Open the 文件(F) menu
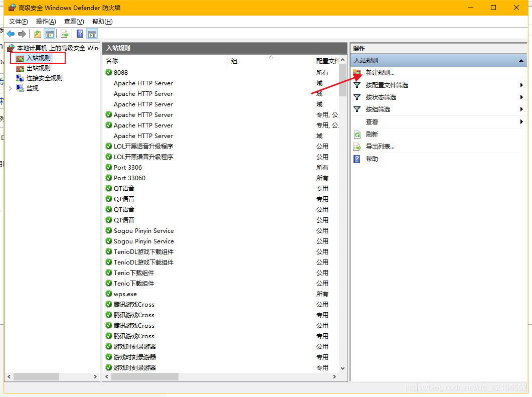532x397 pixels. coord(19,22)
